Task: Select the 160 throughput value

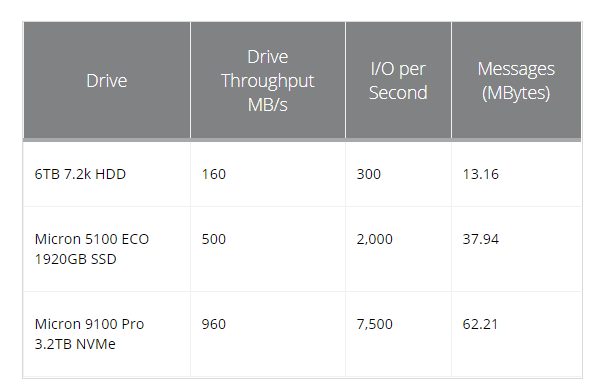Action: (x=214, y=174)
